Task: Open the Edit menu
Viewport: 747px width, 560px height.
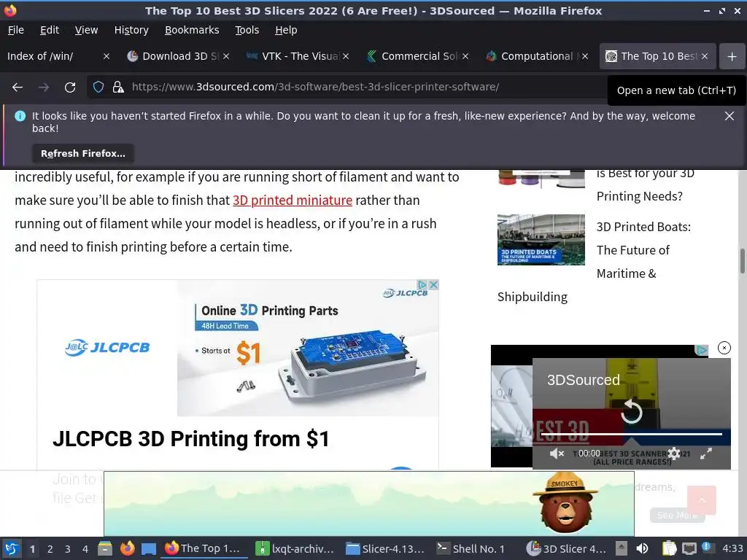Action: coord(50,30)
